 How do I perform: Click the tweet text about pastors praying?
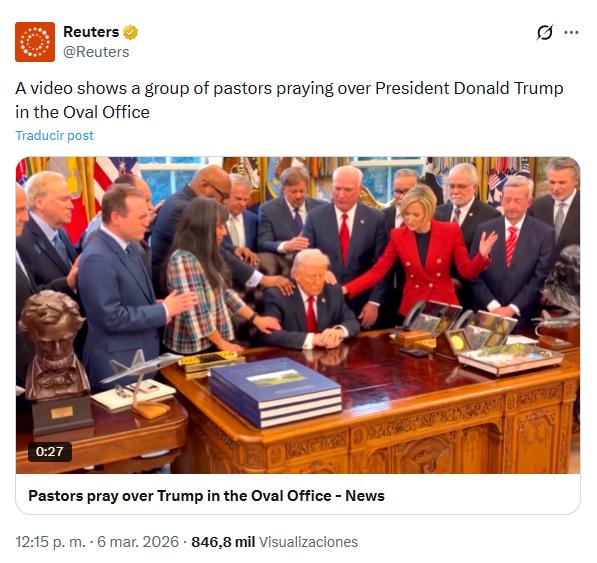(289, 100)
